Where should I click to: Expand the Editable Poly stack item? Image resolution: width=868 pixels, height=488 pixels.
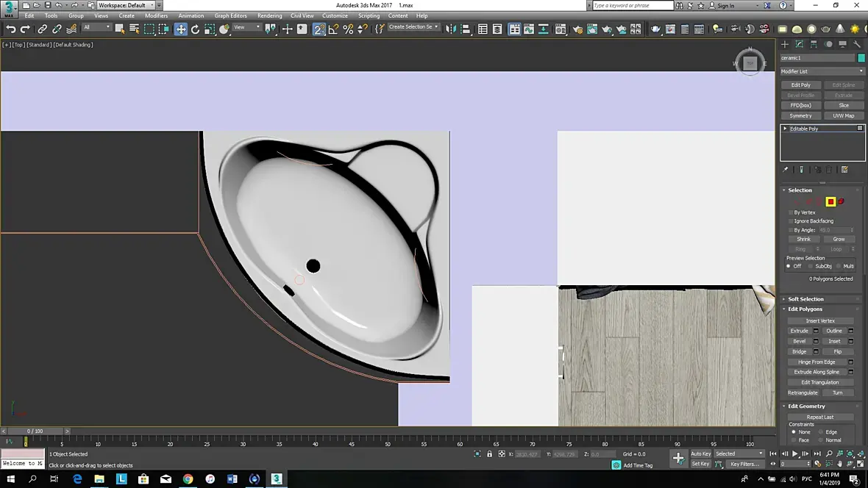point(785,129)
